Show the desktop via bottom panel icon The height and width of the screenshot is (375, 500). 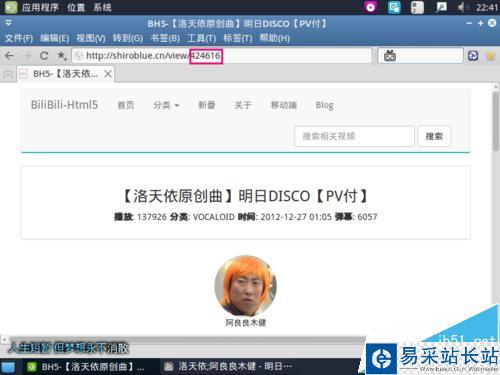point(8,367)
